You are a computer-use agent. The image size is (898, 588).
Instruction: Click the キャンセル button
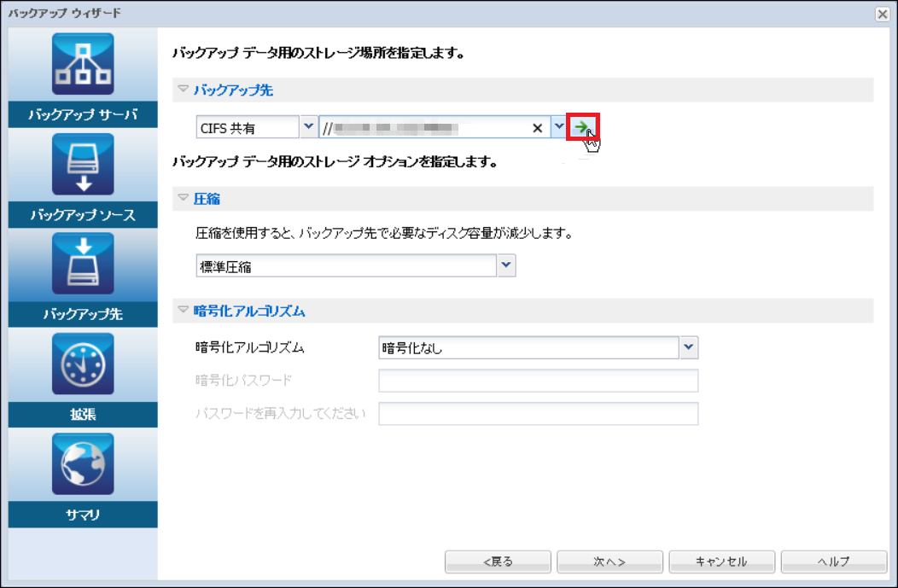coord(721,562)
